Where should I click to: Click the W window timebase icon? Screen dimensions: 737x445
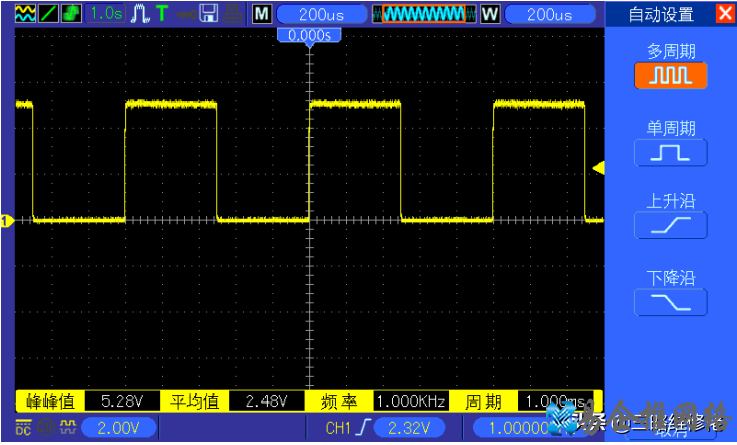click(x=490, y=14)
